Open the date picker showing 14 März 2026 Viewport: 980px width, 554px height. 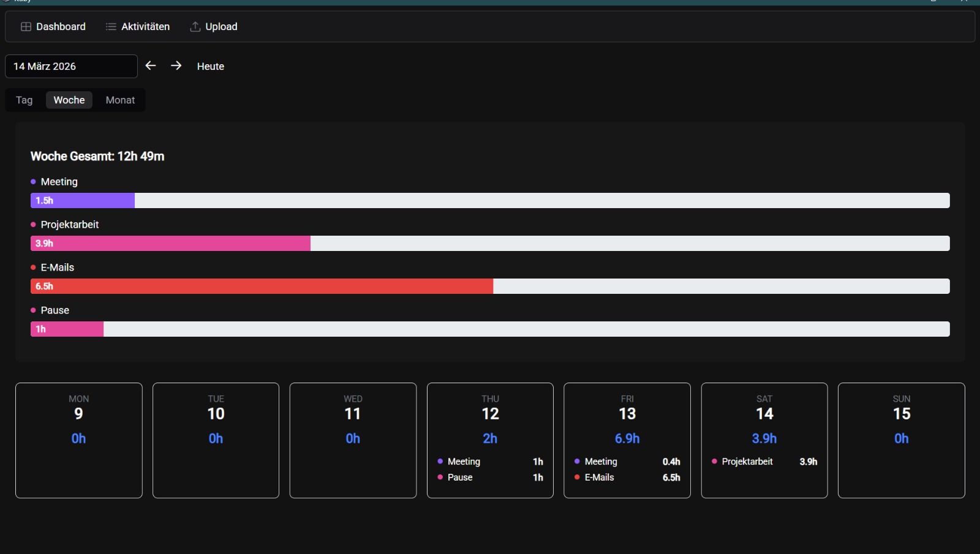pos(71,66)
